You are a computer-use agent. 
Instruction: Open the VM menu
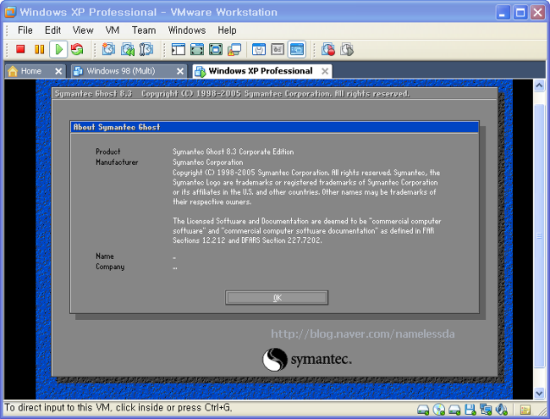[x=112, y=31]
